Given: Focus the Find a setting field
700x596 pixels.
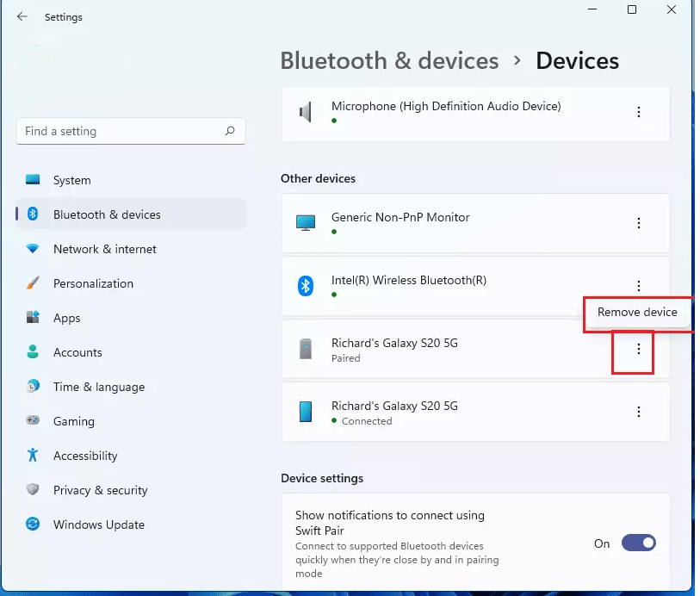Looking at the screenshot, I should 131,131.
